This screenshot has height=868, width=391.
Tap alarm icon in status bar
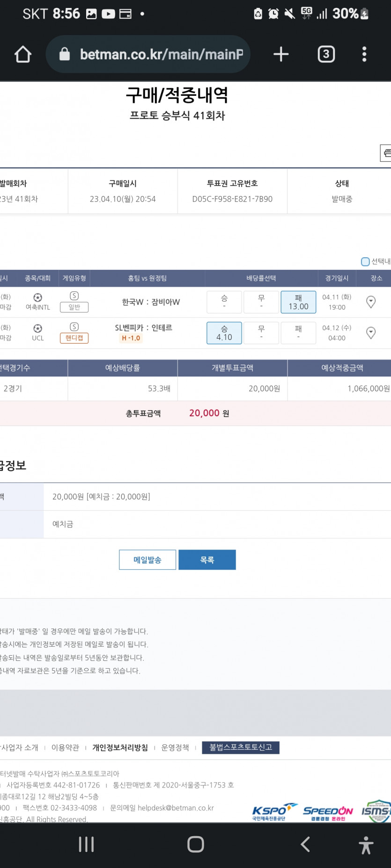point(273,14)
